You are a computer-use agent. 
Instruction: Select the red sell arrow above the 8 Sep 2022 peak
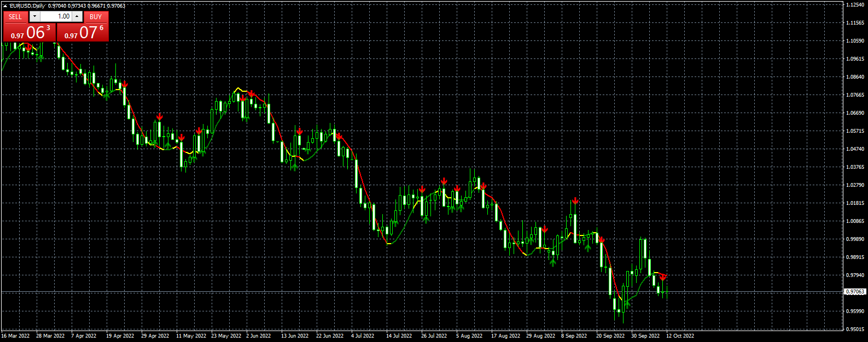[575, 201]
